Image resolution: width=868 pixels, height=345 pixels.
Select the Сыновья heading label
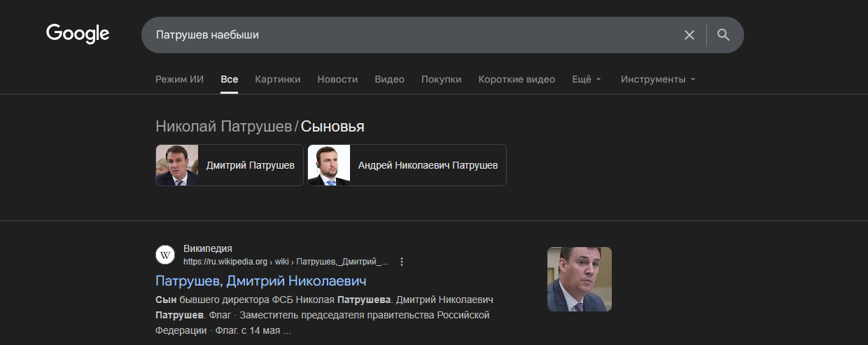click(x=332, y=127)
